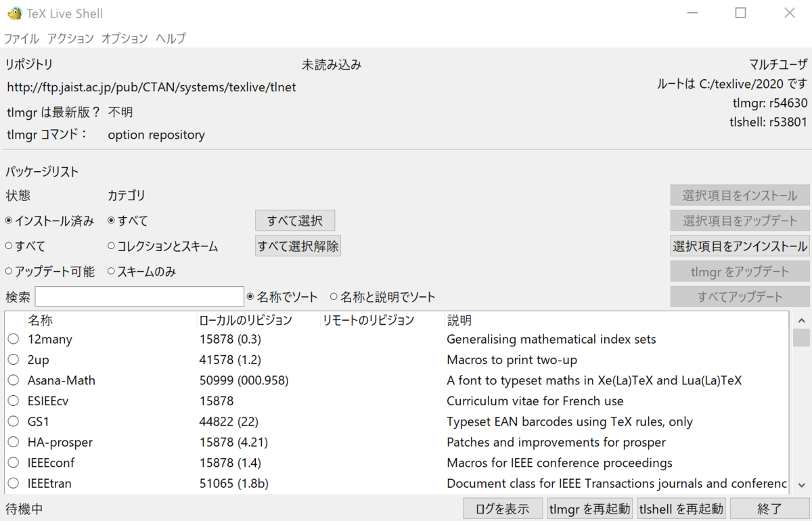Click the 未読み込み status label

click(332, 65)
